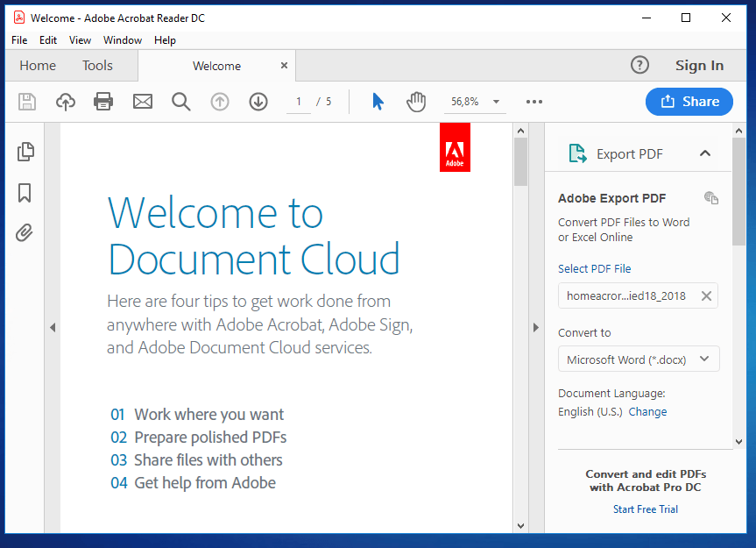Open the Help question mark icon
This screenshot has width=756, height=548.
click(640, 65)
